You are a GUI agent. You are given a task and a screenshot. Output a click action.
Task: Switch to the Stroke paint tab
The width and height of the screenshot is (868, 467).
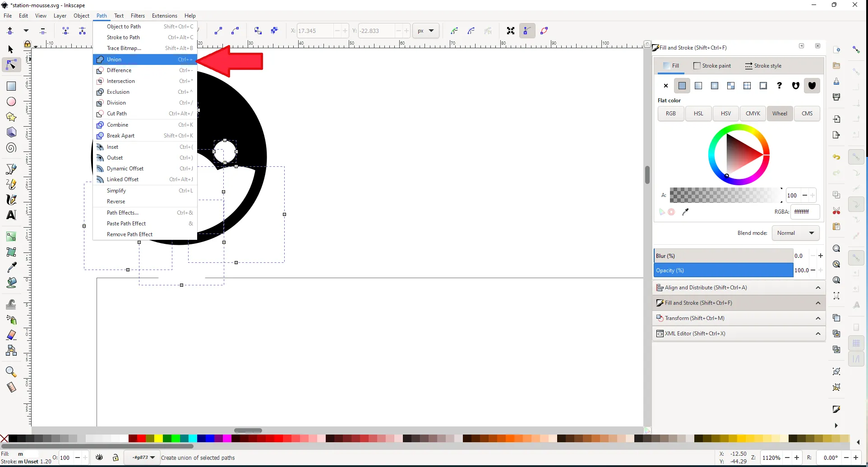712,66
